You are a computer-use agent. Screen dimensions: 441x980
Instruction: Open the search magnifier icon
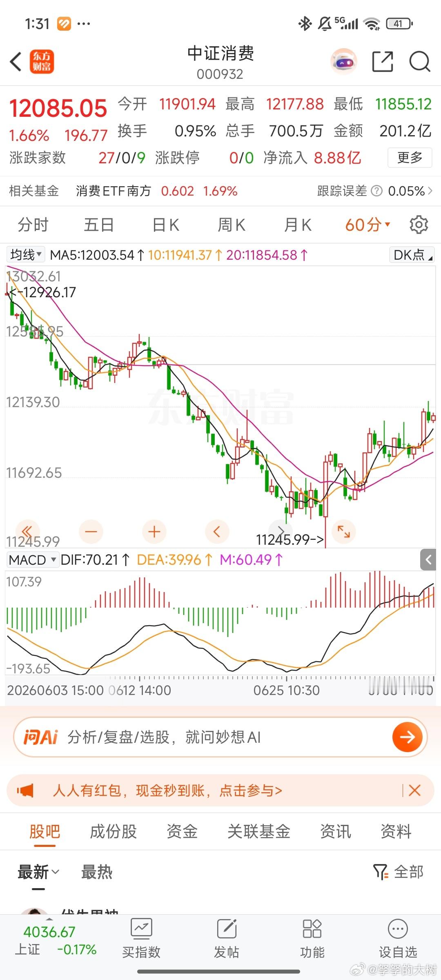[420, 62]
